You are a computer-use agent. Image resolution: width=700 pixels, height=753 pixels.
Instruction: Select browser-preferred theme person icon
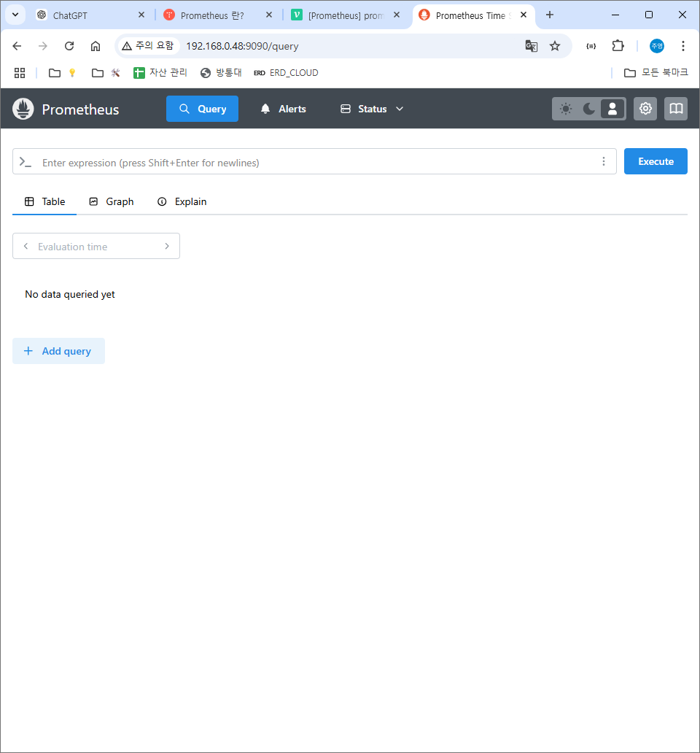612,109
